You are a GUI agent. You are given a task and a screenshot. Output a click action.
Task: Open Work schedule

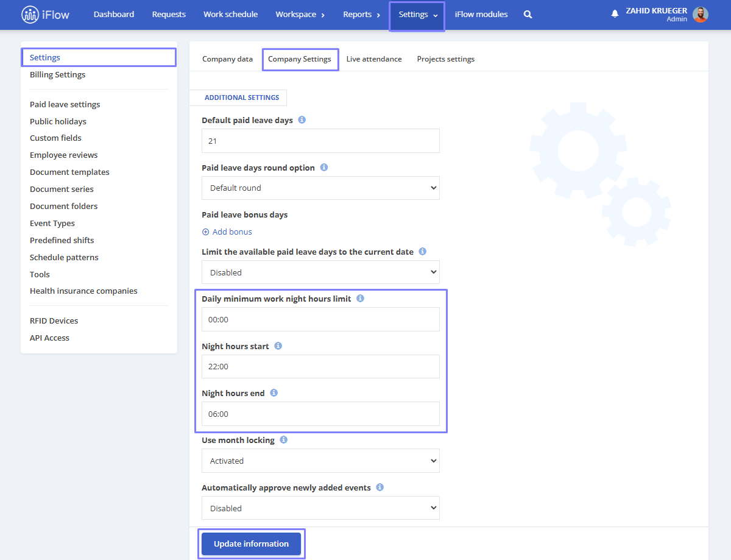tap(230, 15)
